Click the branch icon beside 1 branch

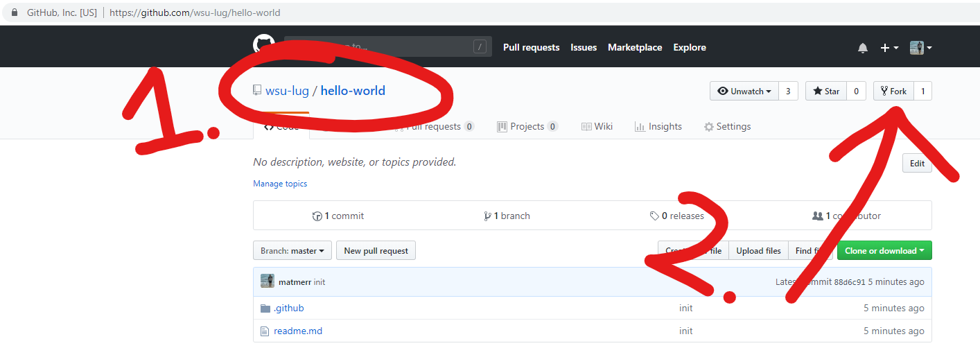point(487,216)
